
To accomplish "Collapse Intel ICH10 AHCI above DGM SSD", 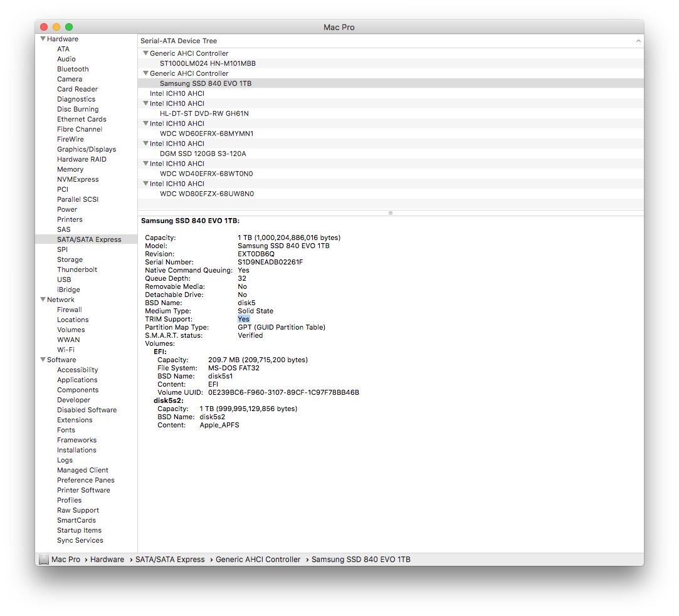I will coord(146,144).
